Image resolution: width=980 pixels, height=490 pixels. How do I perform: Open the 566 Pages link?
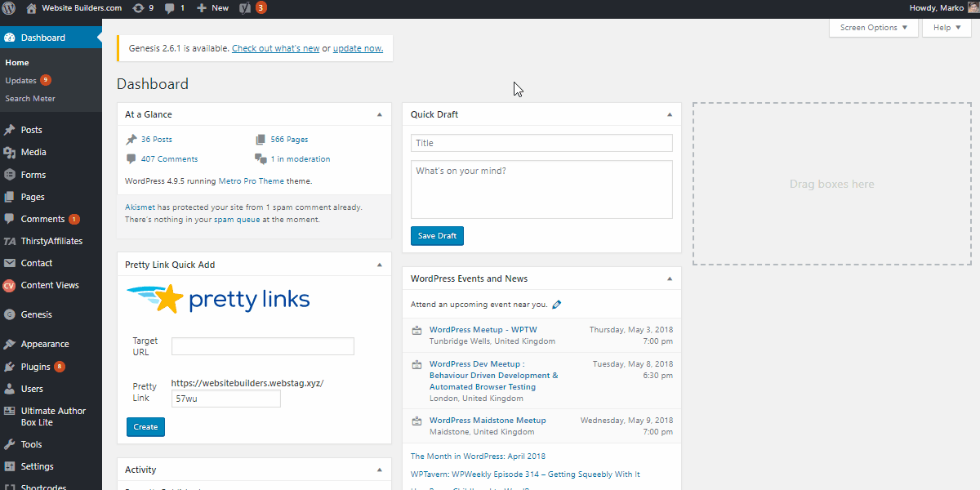pos(289,140)
